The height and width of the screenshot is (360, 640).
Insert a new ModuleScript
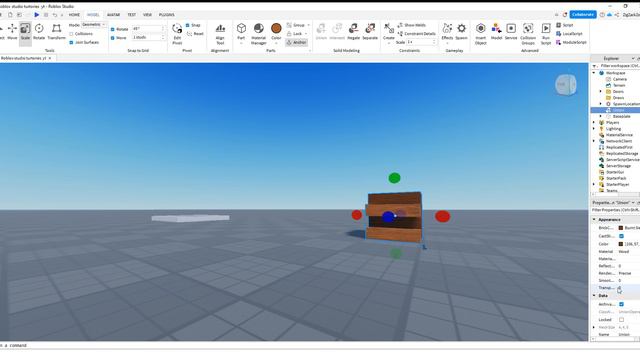point(571,42)
